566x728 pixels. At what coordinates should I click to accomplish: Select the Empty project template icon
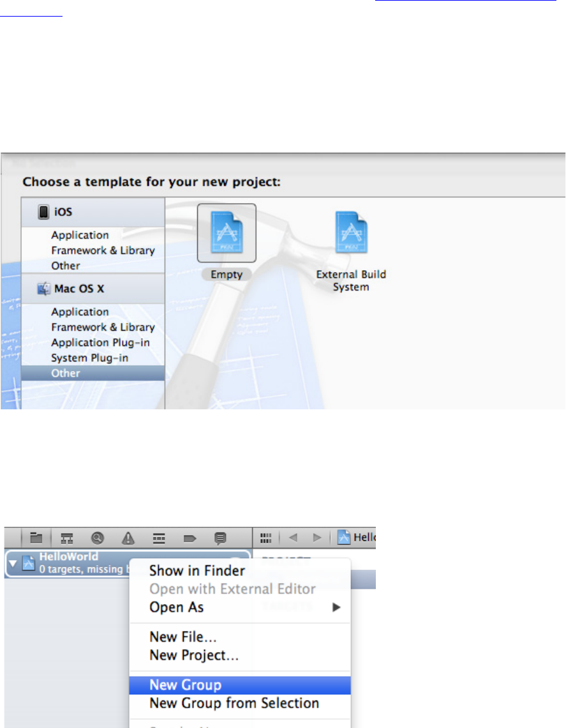click(x=227, y=232)
